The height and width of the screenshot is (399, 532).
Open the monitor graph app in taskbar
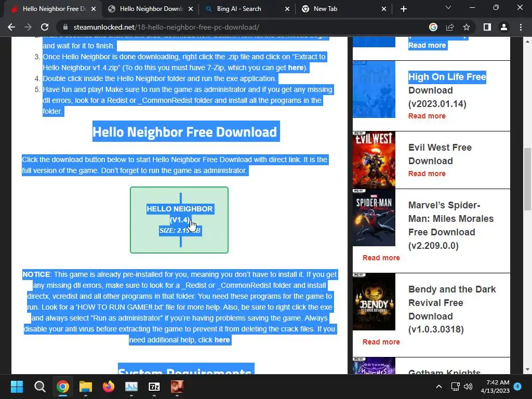click(x=131, y=387)
